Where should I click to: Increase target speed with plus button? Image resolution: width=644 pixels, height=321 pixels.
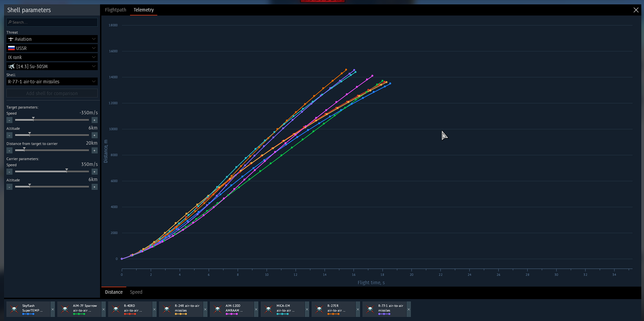95,120
